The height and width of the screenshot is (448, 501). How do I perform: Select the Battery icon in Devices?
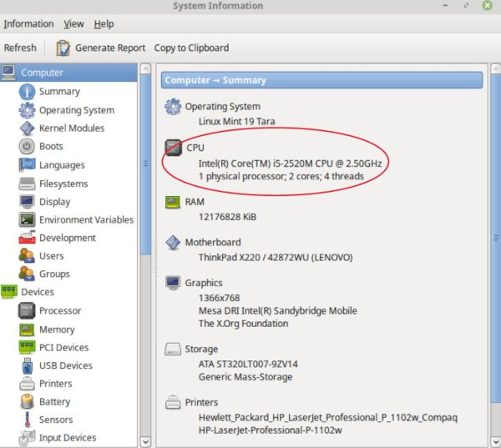26,402
